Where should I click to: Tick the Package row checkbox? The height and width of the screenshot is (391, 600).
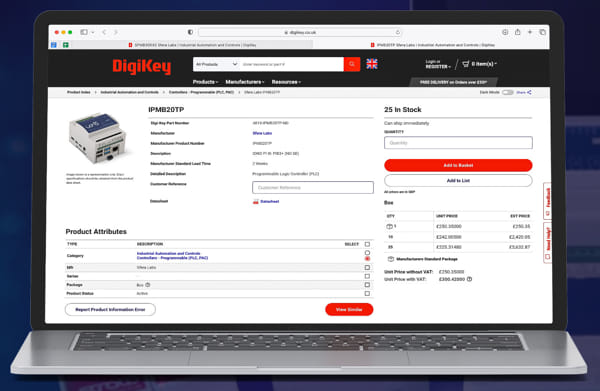coord(367,285)
